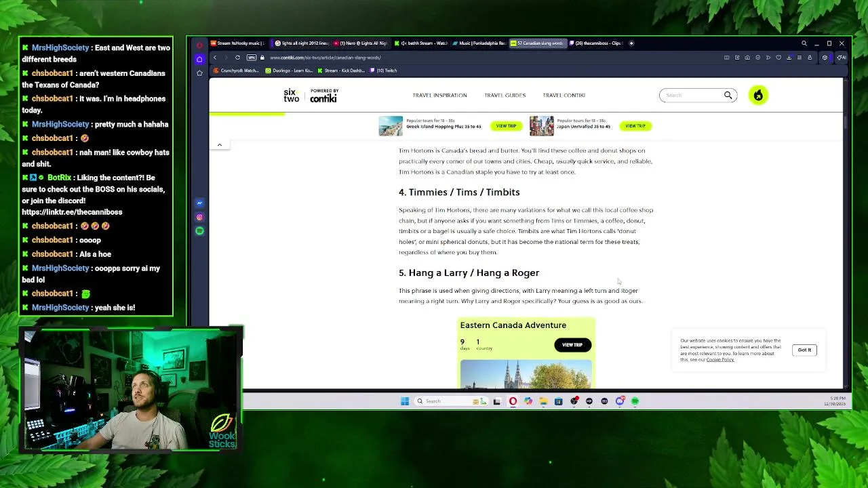Open the Windows Start menu

coord(405,401)
